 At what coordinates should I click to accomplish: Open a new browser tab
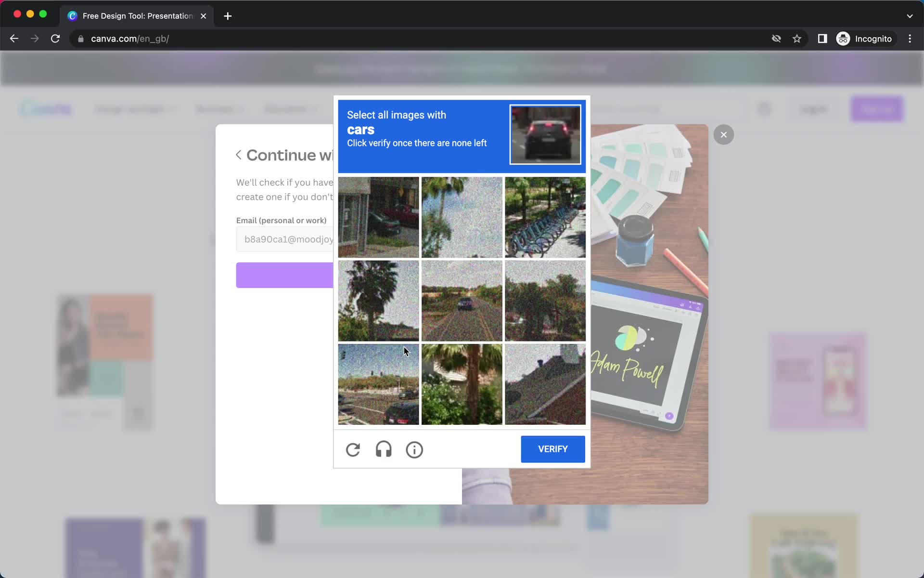click(x=227, y=16)
